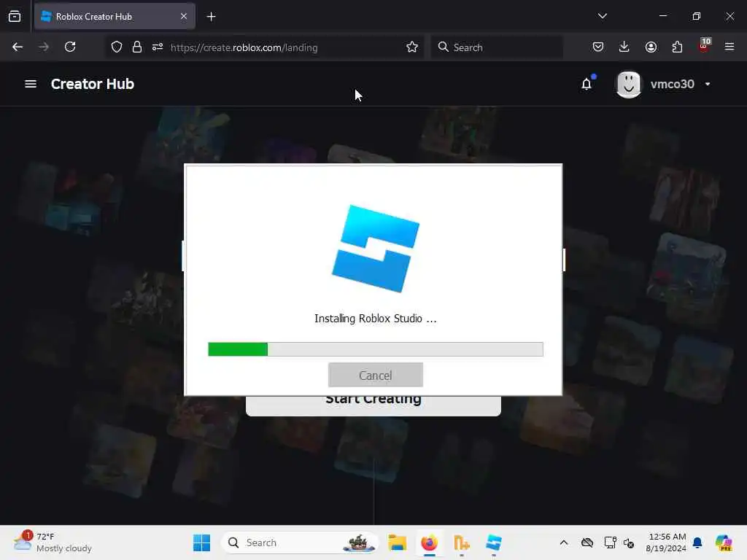Image resolution: width=747 pixels, height=560 pixels.
Task: Open the weather widget showing 72°F
Action: 53,542
